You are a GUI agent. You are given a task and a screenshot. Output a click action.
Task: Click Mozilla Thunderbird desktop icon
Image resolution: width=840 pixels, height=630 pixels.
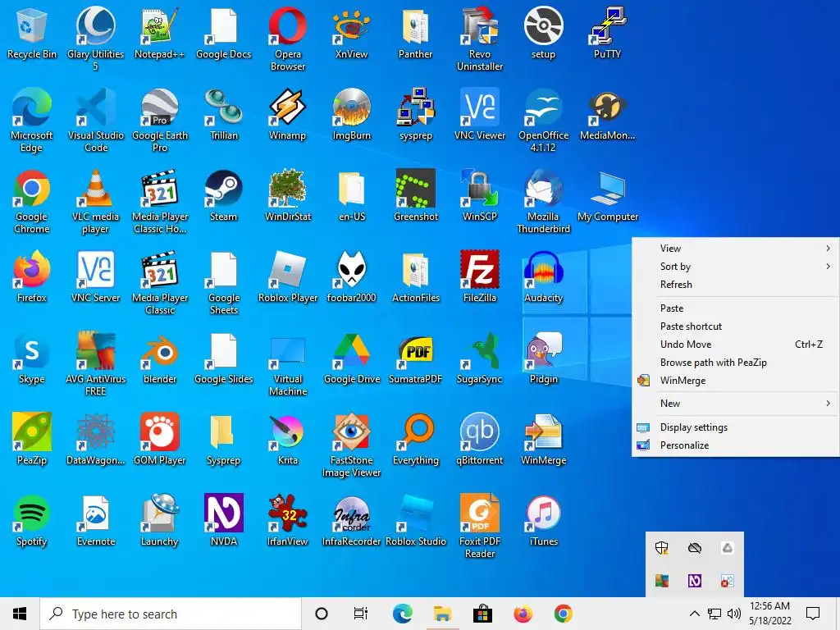point(543,202)
